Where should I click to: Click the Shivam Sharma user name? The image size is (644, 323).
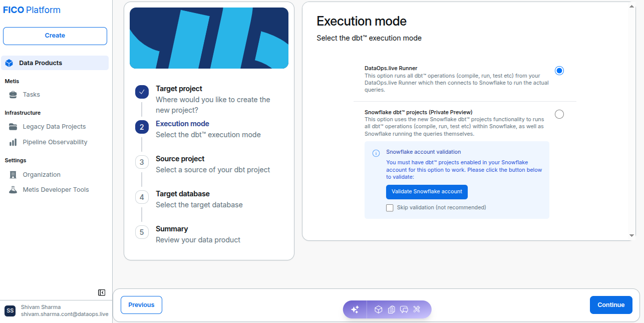[x=41, y=307]
